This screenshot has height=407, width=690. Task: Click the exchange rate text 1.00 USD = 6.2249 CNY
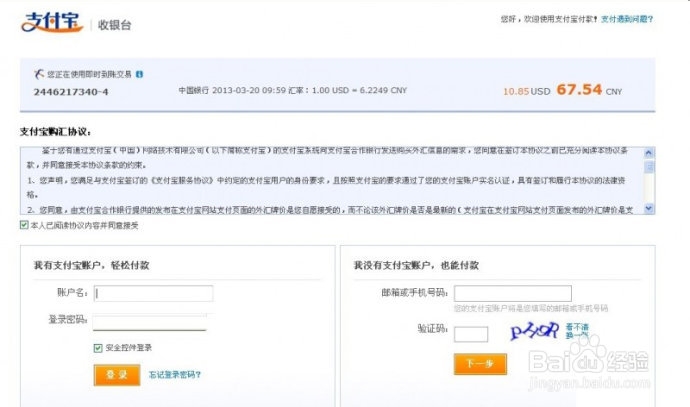pyautogui.click(x=360, y=90)
